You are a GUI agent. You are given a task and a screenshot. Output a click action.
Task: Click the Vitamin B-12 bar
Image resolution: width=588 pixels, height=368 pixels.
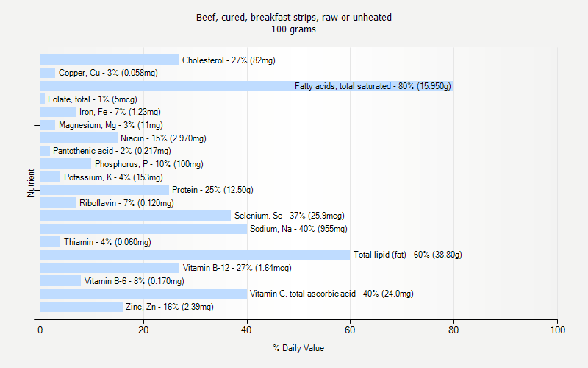point(110,268)
